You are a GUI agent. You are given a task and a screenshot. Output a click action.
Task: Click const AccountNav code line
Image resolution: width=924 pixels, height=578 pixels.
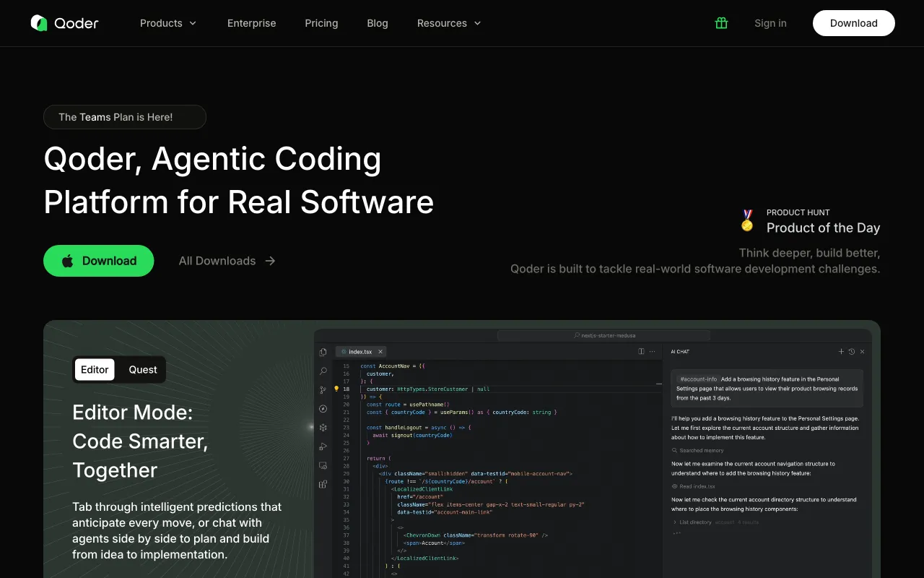(394, 366)
